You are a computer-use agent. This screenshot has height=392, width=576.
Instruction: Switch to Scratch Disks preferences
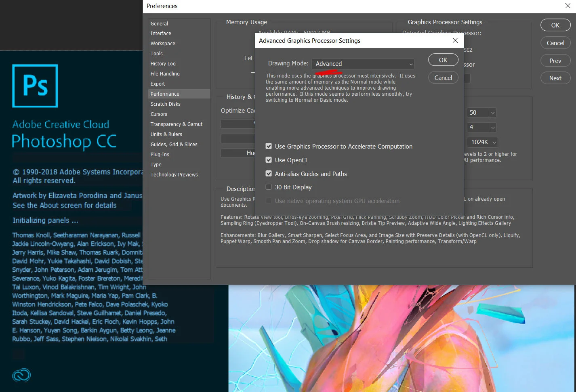pos(165,104)
